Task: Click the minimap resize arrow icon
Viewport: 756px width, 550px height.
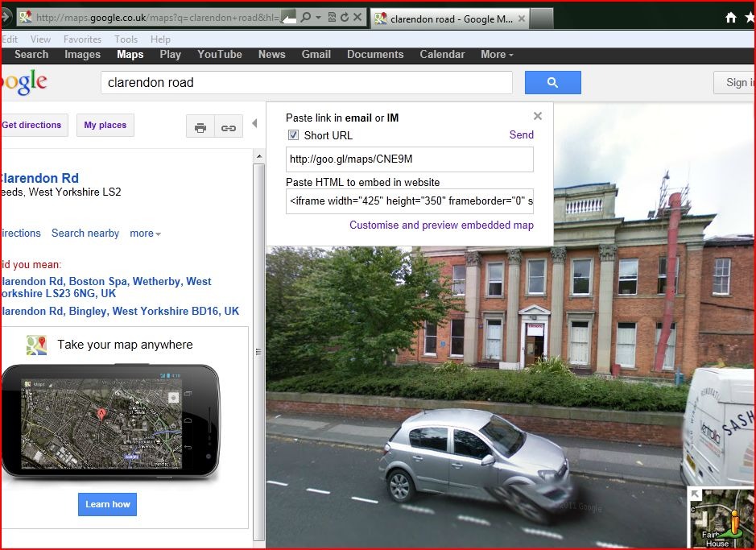Action: coord(696,494)
